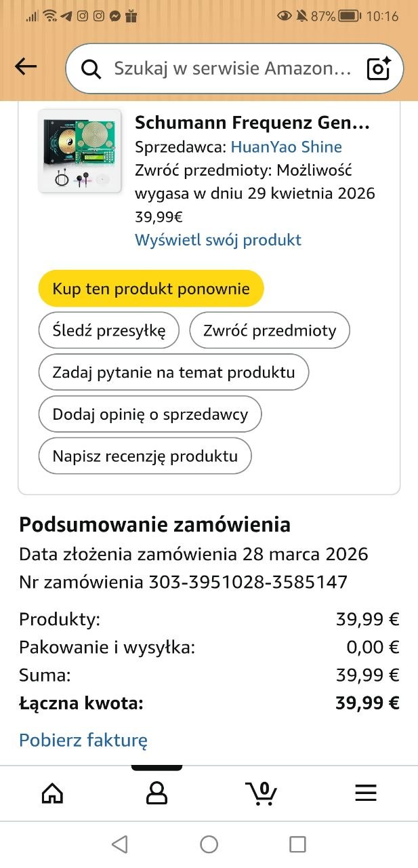Download invoice via "Pobierz fakturę"
The height and width of the screenshot is (868, 418).
tap(83, 740)
